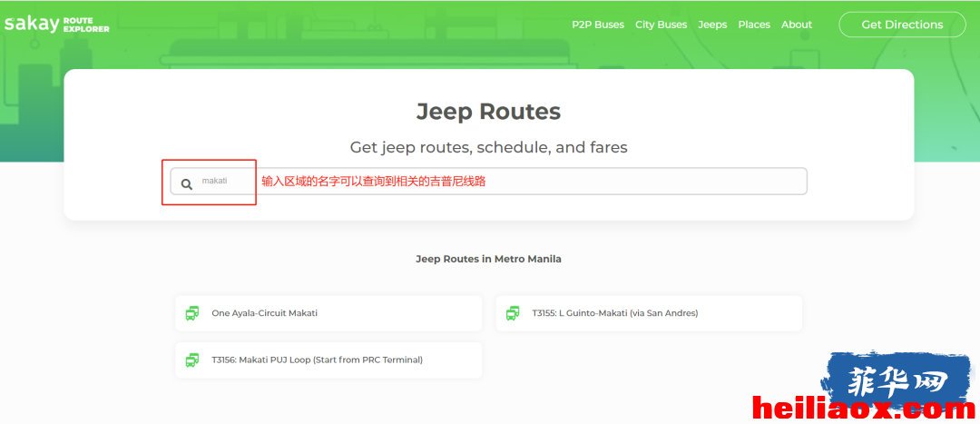Go to the Jeeps section
This screenshot has width=980, height=424.
(x=712, y=25)
